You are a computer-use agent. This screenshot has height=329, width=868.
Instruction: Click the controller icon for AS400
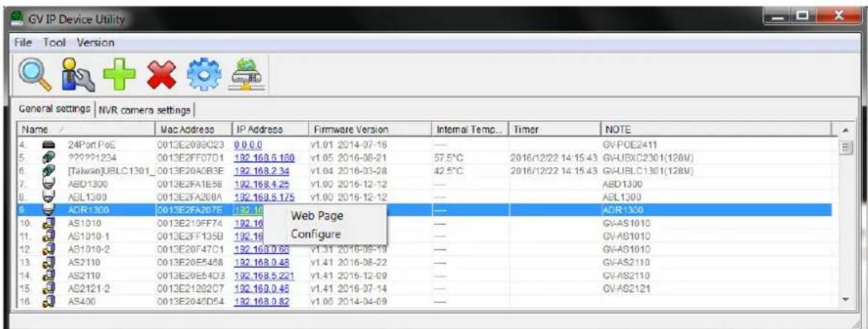pyautogui.click(x=49, y=302)
